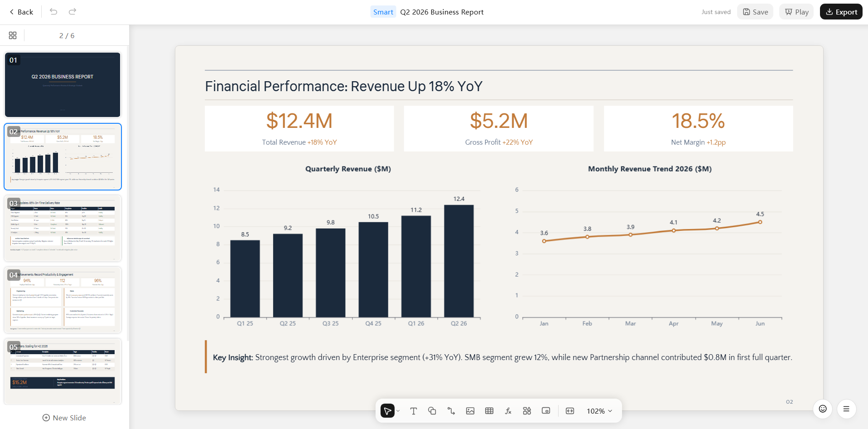
Task: Click the Export button
Action: click(841, 12)
